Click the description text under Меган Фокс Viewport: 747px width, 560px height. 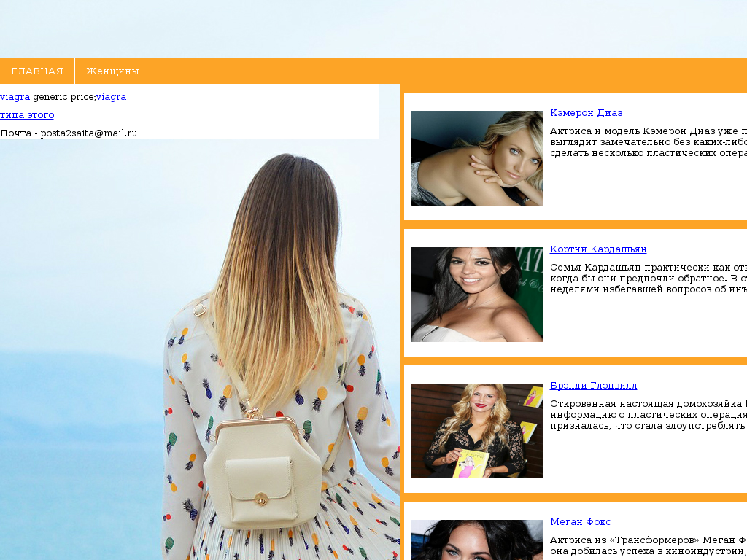[x=648, y=546]
